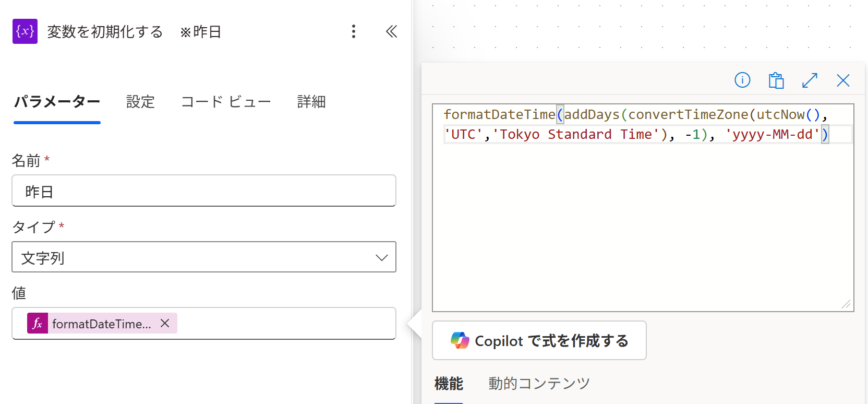Switch to the 設定 tab

(140, 102)
